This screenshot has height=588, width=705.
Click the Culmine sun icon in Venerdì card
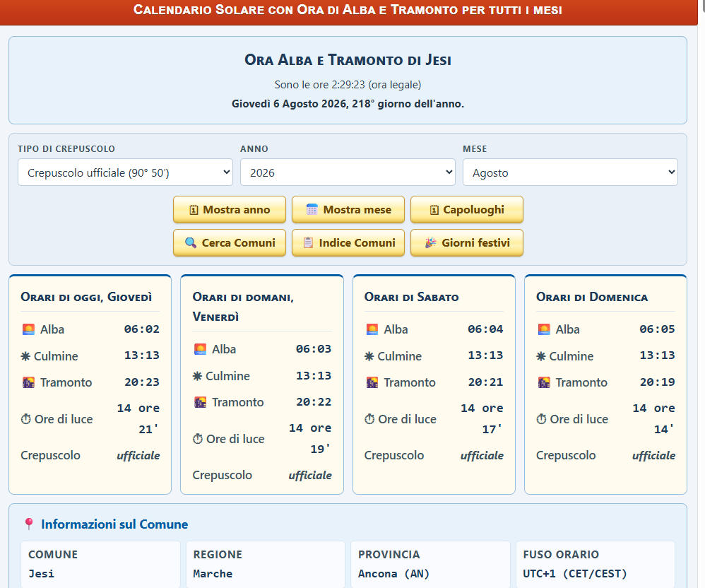tap(197, 376)
